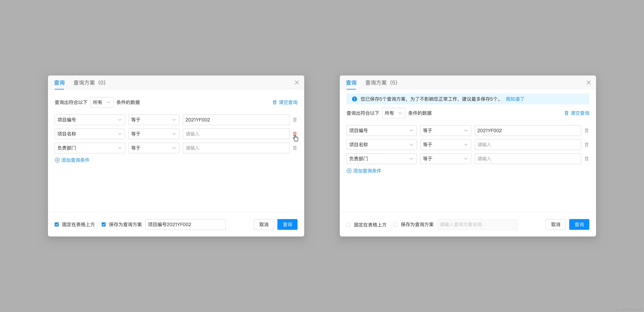Switch to 查询方案 (5) tab
644x312 pixels.
[381, 83]
